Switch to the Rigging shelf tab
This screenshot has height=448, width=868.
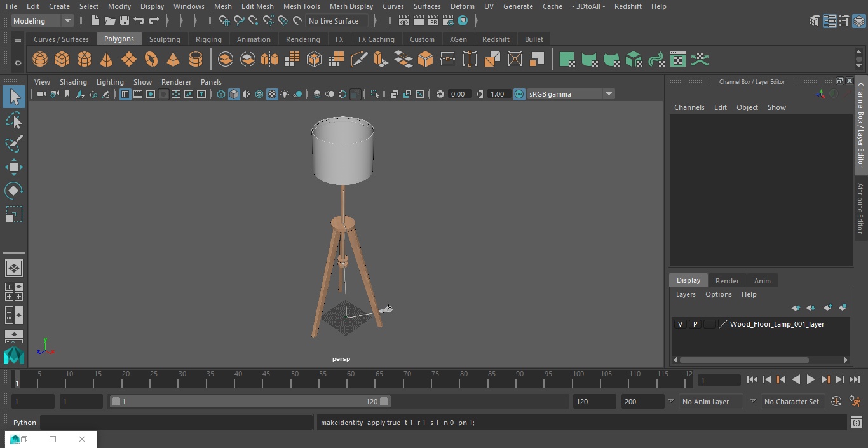tap(208, 39)
